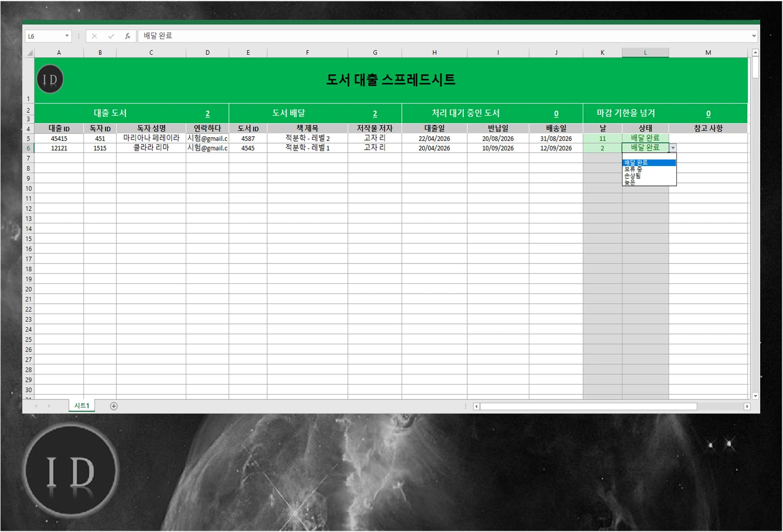Click cell containing 12121
Viewport: 783px width, 532px height.
[59, 148]
